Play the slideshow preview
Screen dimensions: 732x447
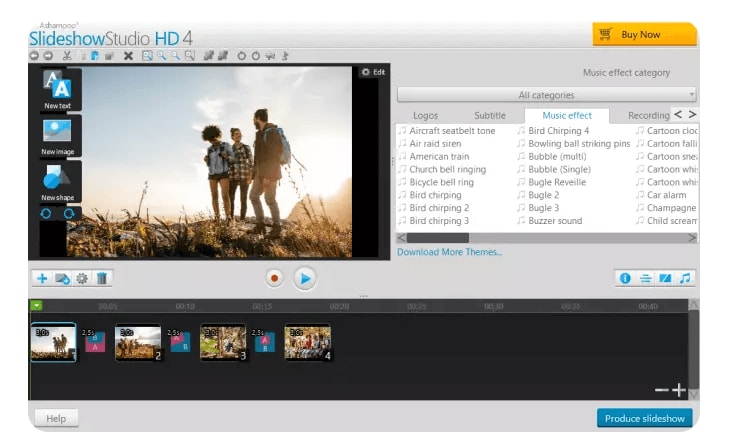(x=305, y=279)
